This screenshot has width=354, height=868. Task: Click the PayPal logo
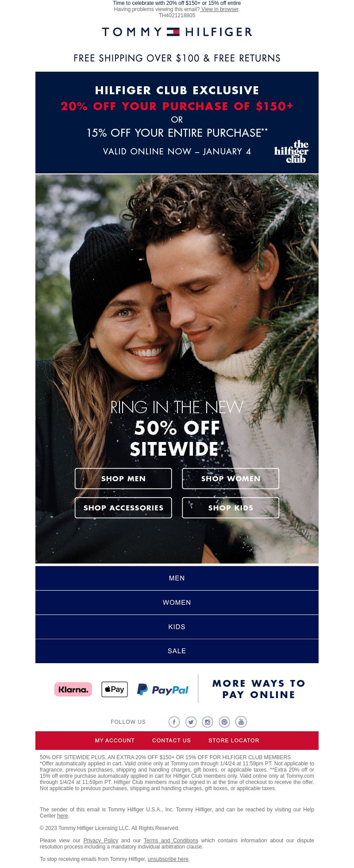click(162, 690)
